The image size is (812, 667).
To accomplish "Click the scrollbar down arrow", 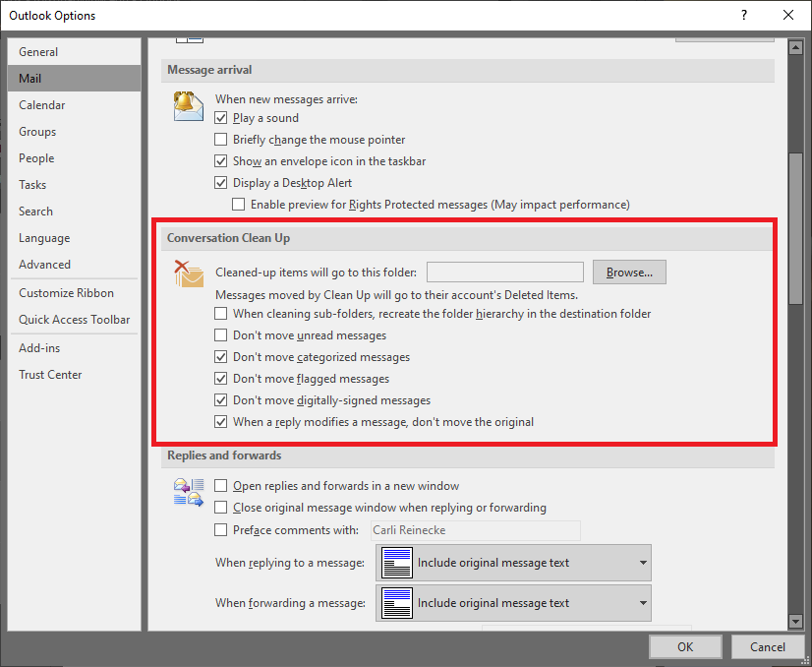I will (795, 621).
